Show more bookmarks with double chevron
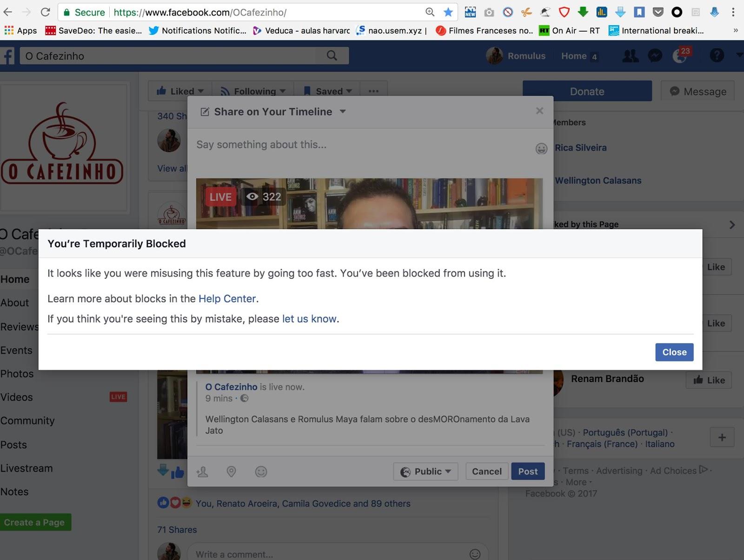Image resolution: width=744 pixels, height=560 pixels. (x=736, y=31)
